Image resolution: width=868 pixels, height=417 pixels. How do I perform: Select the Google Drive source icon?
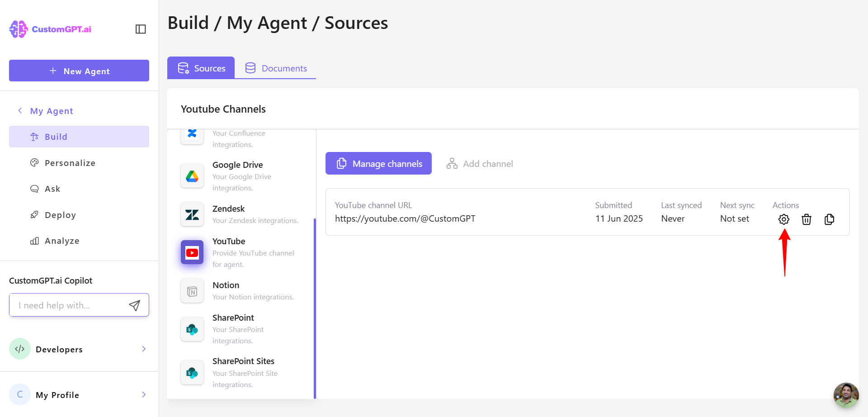tap(192, 176)
